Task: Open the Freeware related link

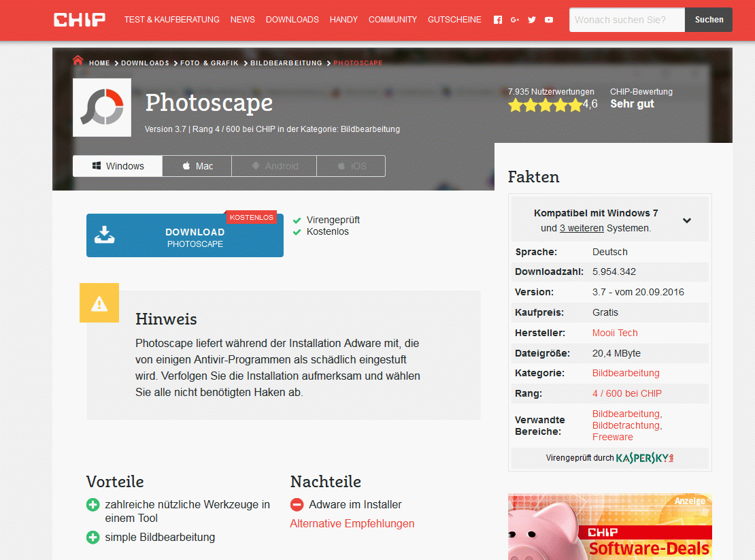Action: 612,438
